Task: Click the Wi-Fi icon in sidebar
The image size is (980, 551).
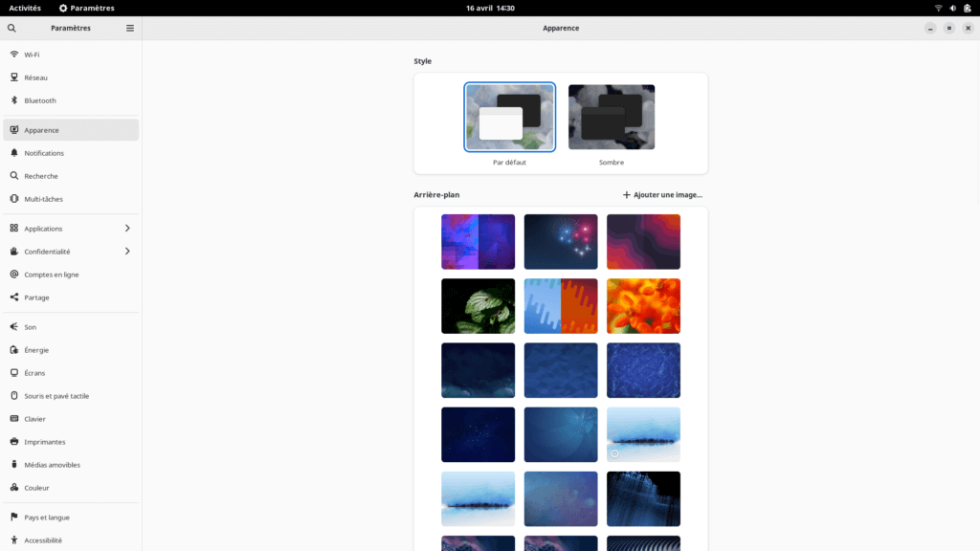Action: [14, 55]
